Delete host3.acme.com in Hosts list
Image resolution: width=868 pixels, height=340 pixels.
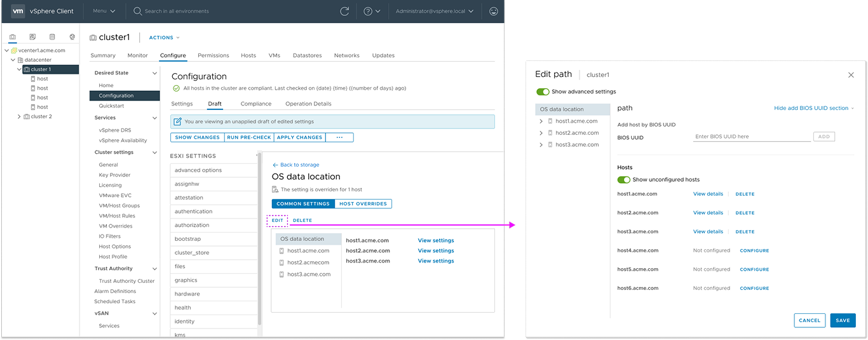[745, 232]
